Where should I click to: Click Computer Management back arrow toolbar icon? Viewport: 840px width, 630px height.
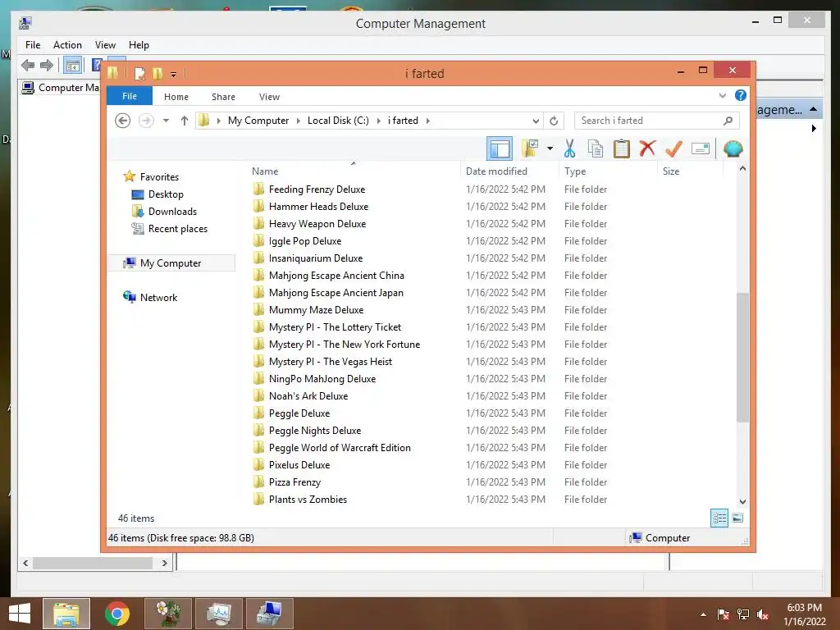click(x=28, y=66)
